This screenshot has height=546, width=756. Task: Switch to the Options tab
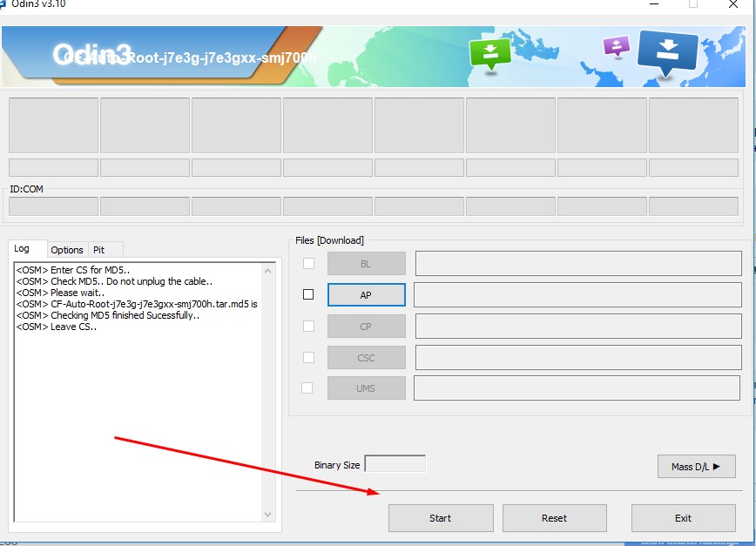coord(67,250)
